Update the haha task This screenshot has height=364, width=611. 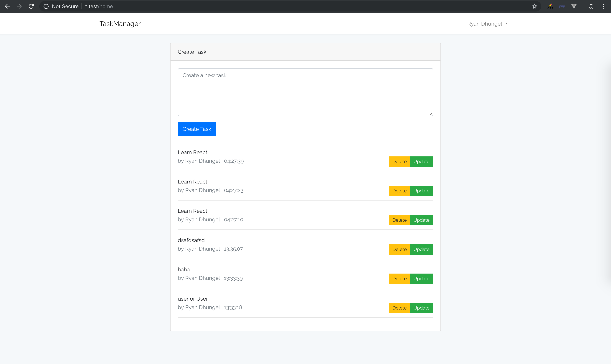click(x=421, y=279)
